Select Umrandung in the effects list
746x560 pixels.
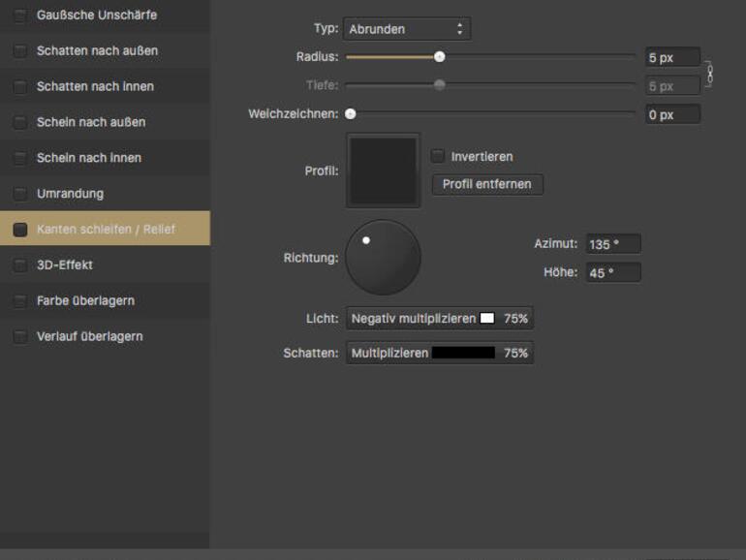tap(105, 194)
